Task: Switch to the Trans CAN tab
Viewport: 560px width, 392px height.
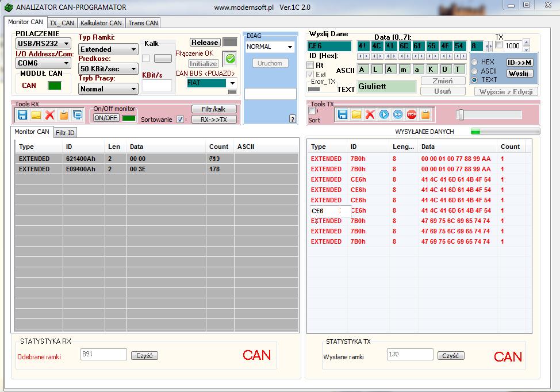Action: pos(143,23)
